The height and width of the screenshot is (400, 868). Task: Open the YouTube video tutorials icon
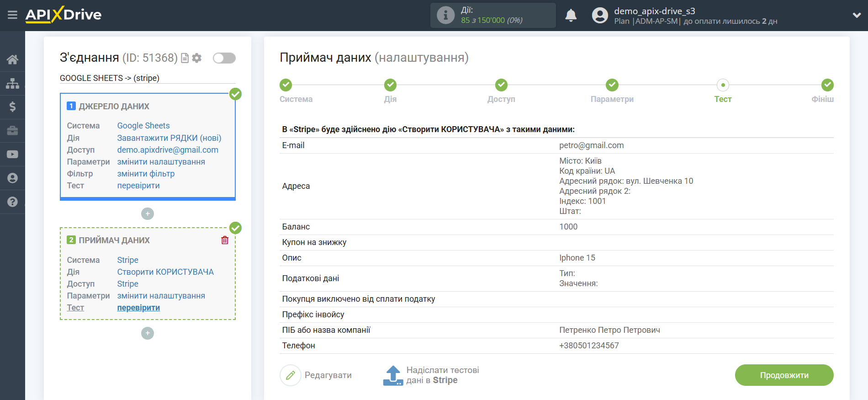12,155
